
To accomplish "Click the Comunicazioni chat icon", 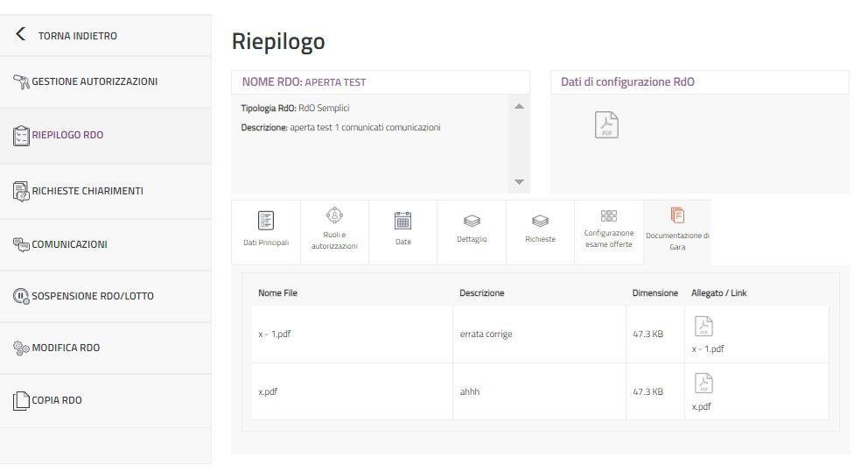I will (21, 244).
